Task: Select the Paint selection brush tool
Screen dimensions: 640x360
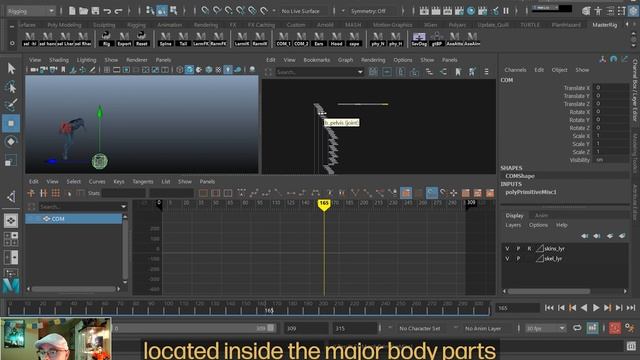Action: [11, 105]
